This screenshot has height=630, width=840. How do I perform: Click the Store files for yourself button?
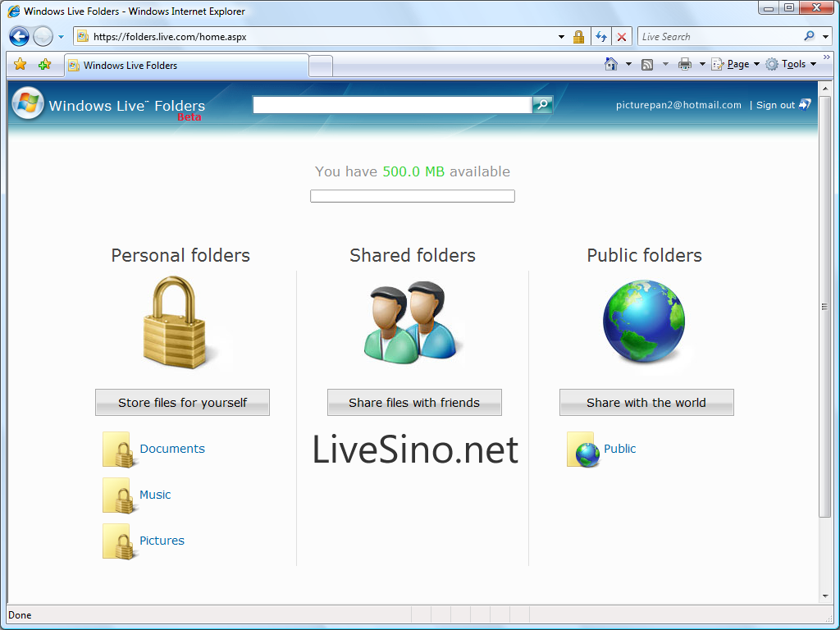[x=182, y=402]
